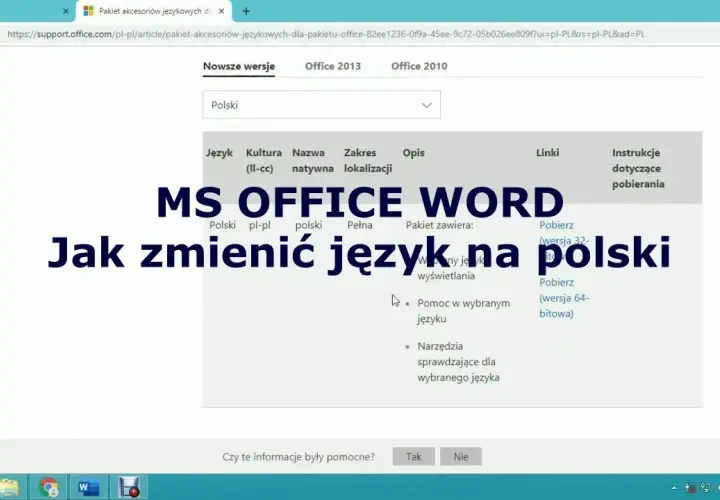Click the support.office.com address bar
Screen dimensions: 720x500
(326, 34)
